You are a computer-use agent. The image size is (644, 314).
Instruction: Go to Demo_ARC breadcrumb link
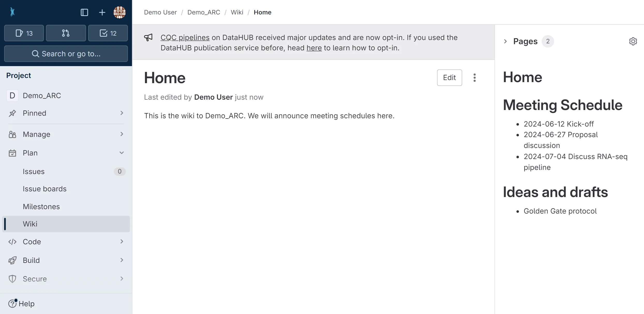point(204,12)
